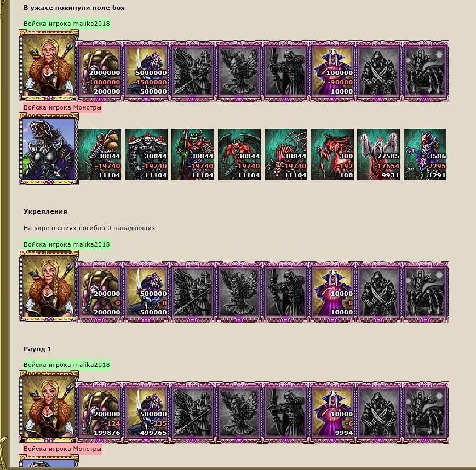Click the spiked red creature monster icon

(286, 154)
